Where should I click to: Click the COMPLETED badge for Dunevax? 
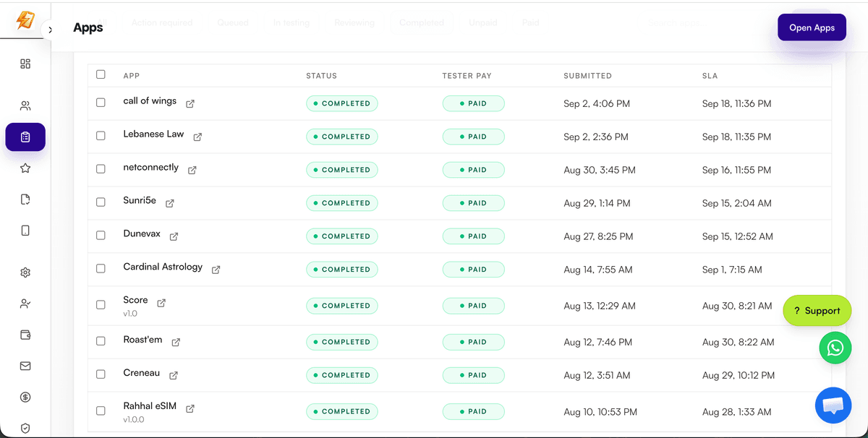click(x=342, y=236)
